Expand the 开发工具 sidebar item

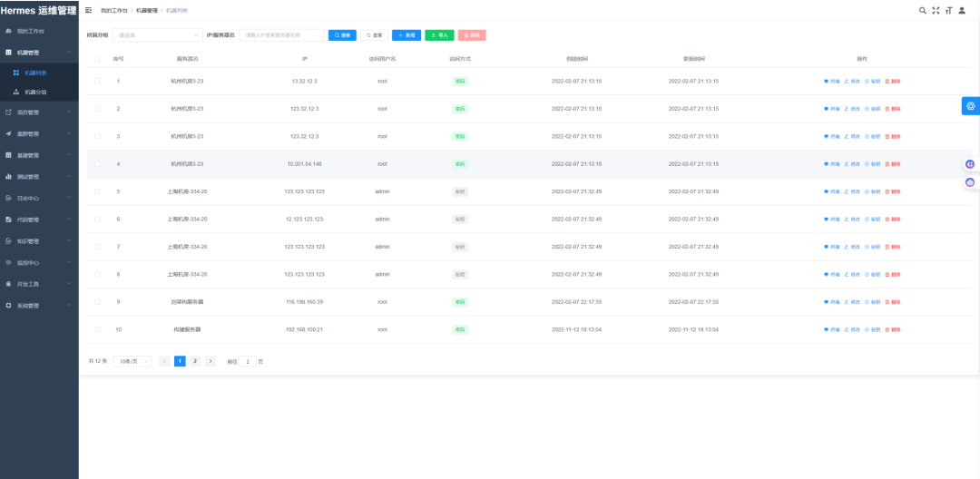click(39, 284)
